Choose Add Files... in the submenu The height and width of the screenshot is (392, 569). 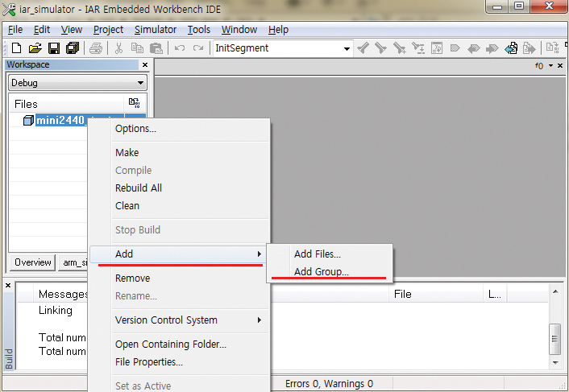330,254
